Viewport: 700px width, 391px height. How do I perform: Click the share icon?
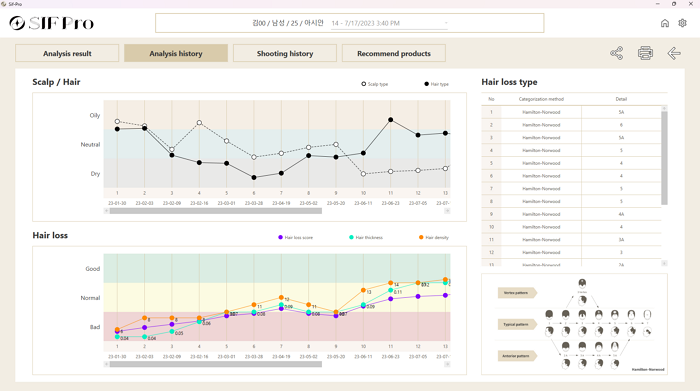(617, 53)
